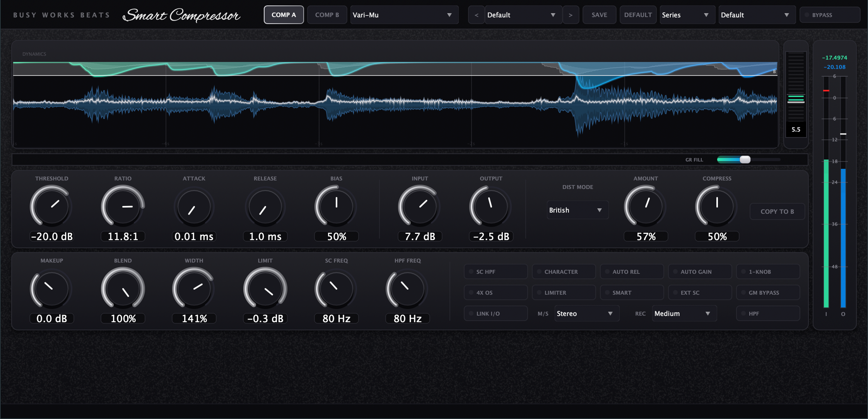This screenshot has height=419, width=868.
Task: Click the Width knob
Action: point(194,288)
